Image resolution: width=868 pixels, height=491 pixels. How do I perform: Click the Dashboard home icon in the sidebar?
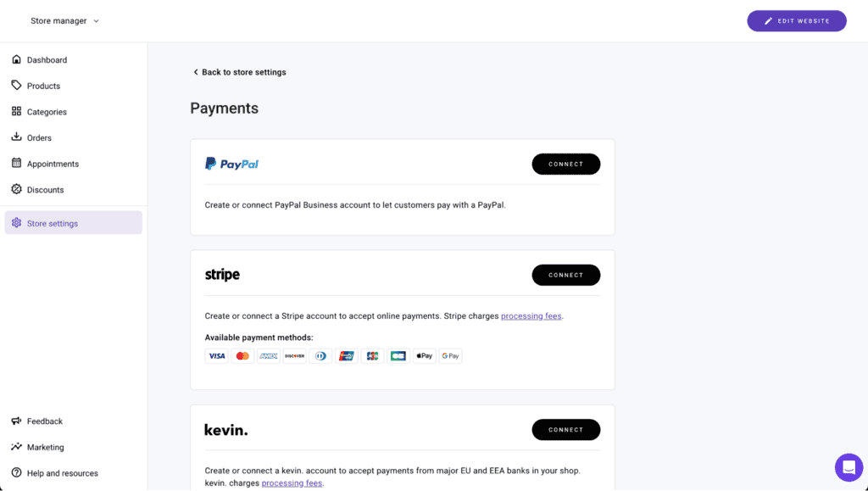16,59
